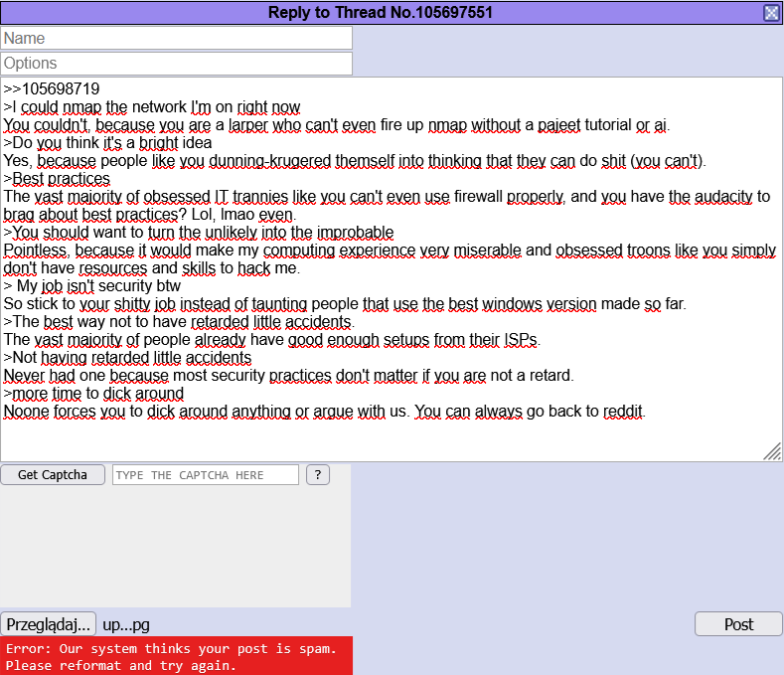Submit the reply with the Post button
This screenshot has width=784, height=675.
pos(738,624)
